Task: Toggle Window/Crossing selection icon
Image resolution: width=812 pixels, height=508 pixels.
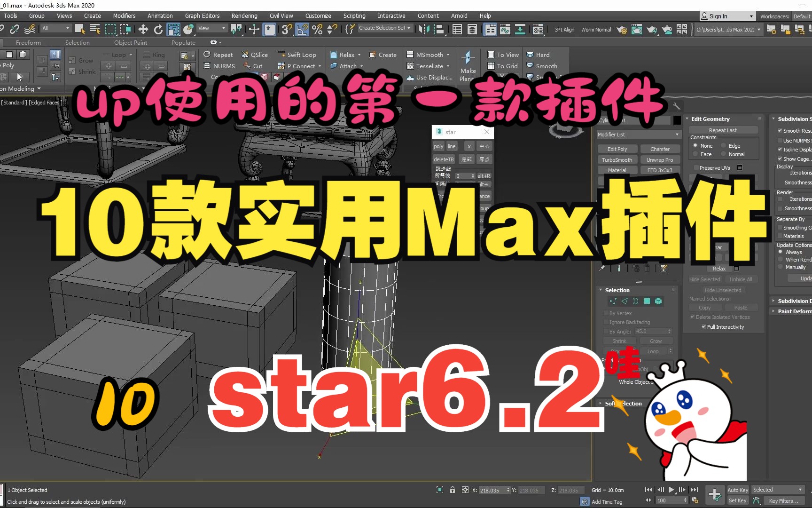Action: (125, 29)
